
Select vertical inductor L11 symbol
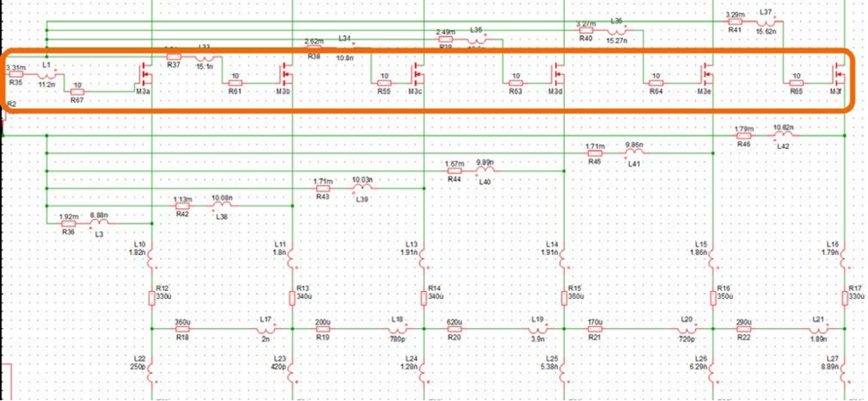click(x=292, y=257)
